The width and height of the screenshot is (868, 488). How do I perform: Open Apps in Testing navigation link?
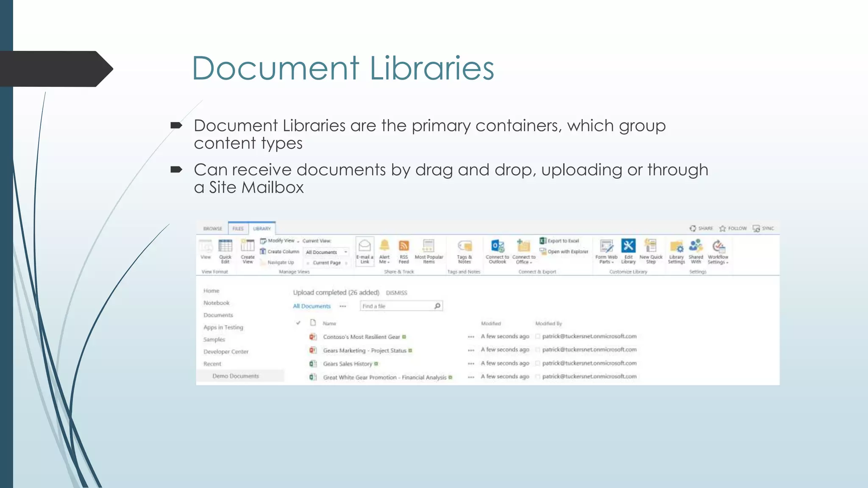(x=223, y=327)
